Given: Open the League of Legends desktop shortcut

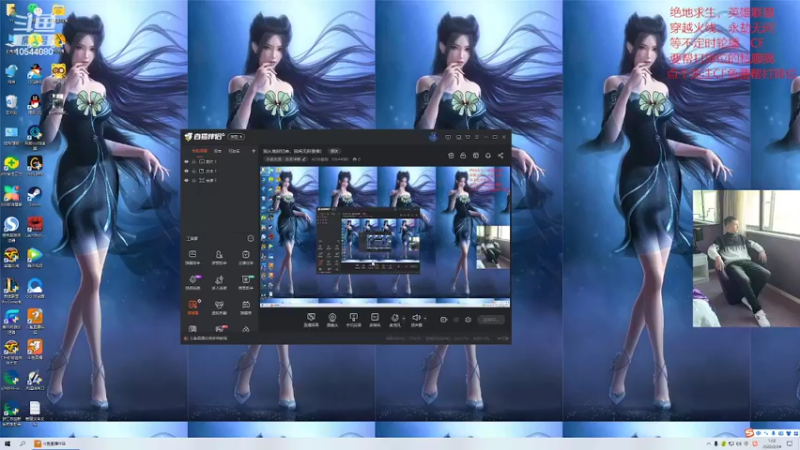Looking at the screenshot, I should click(11, 289).
